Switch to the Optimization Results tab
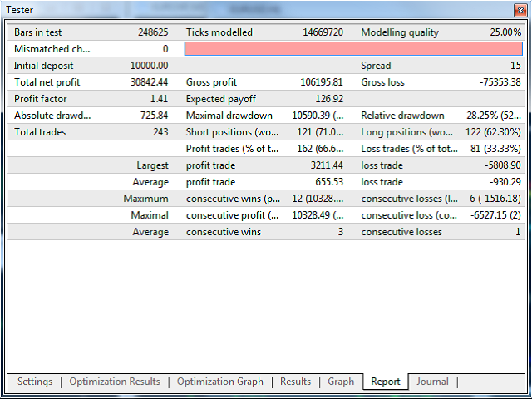532x399 pixels. tap(115, 382)
